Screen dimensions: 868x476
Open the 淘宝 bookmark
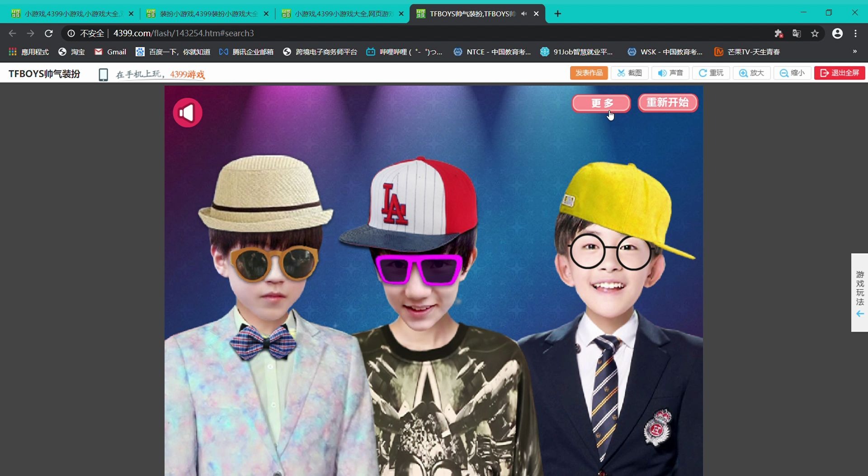71,52
